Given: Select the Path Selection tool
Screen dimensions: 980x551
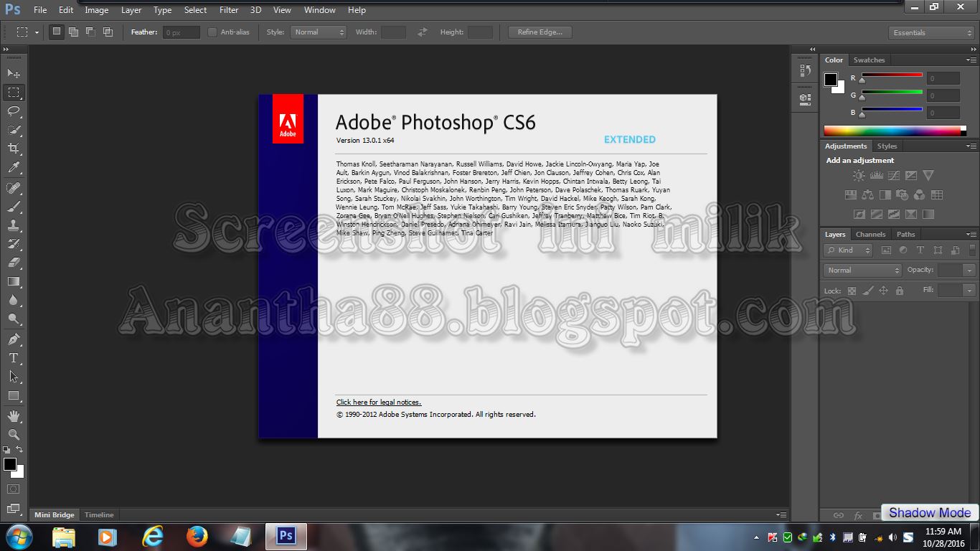Looking at the screenshot, I should pyautogui.click(x=14, y=377).
